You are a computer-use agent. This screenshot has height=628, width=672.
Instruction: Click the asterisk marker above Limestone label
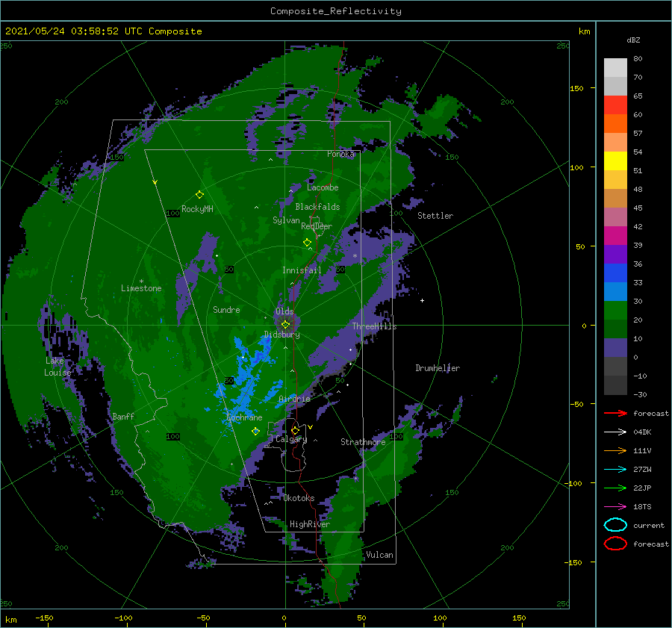pos(141,282)
